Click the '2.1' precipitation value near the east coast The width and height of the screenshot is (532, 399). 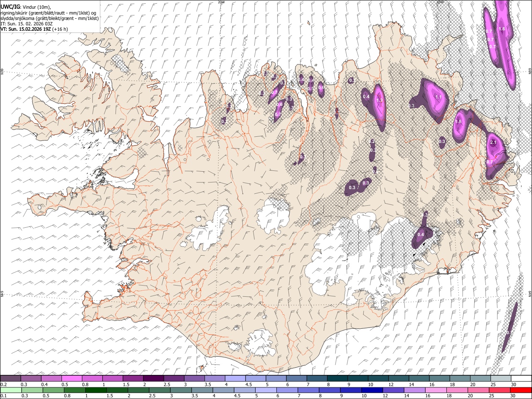pyautogui.click(x=493, y=143)
